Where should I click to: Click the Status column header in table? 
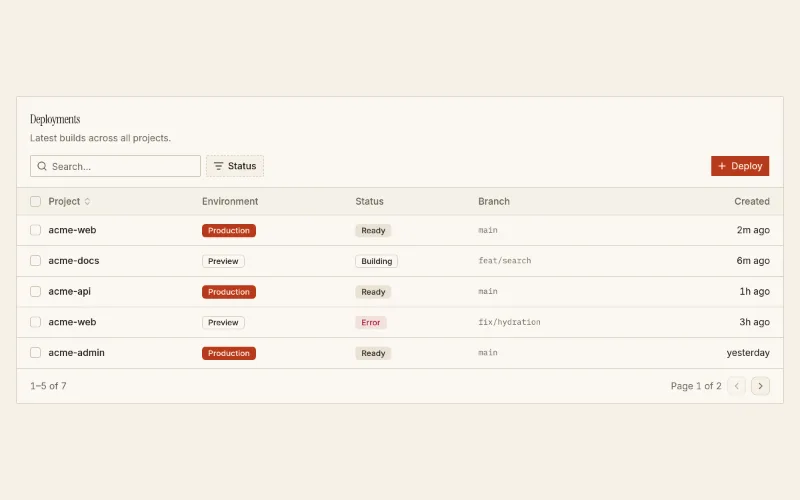tap(369, 202)
